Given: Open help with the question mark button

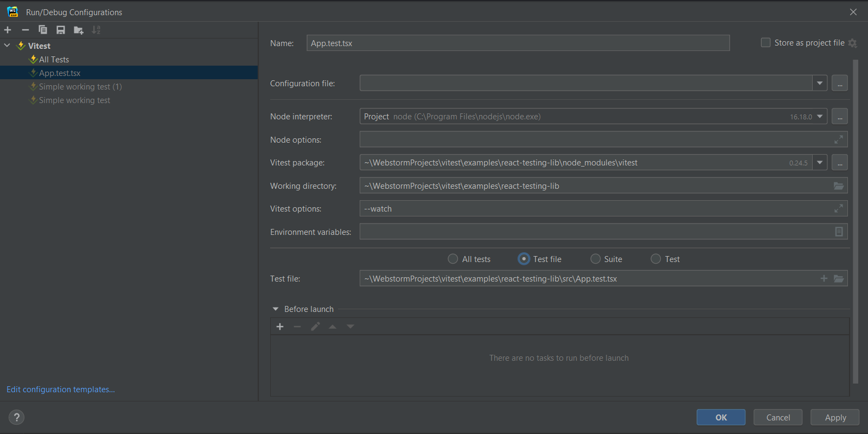Looking at the screenshot, I should click(x=17, y=417).
